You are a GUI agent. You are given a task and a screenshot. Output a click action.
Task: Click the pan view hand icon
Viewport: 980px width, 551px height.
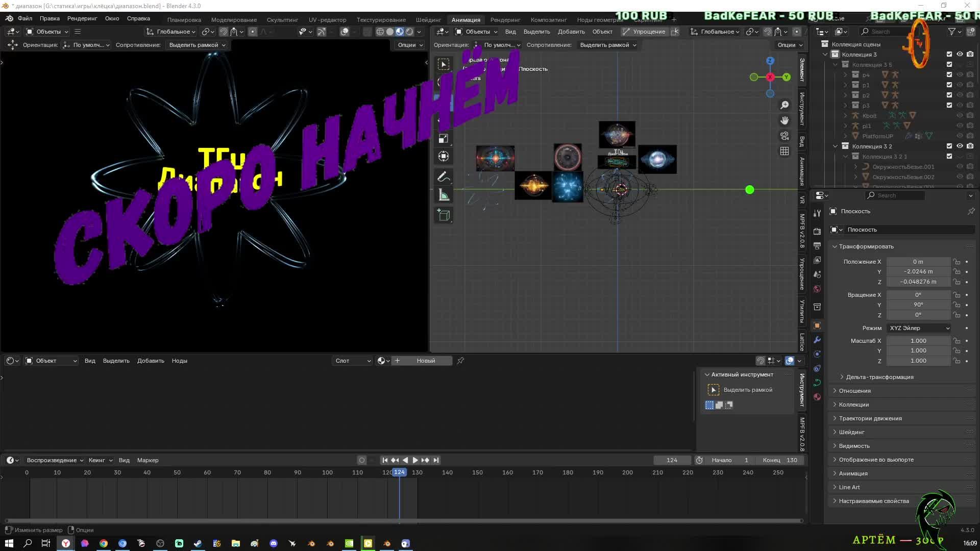(x=785, y=120)
